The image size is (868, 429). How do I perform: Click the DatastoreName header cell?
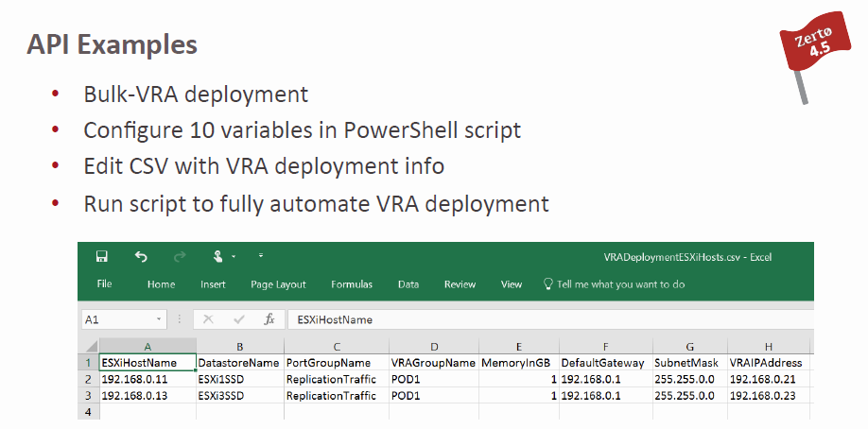[240, 363]
